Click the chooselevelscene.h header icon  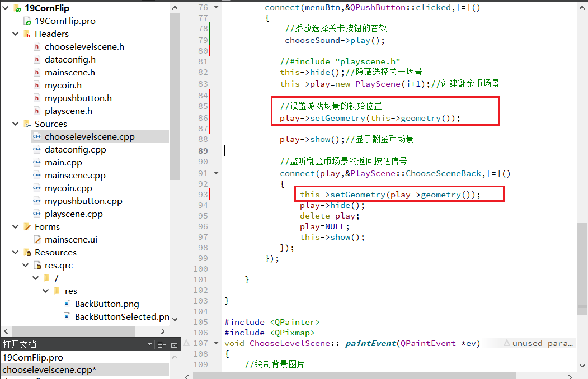click(37, 47)
